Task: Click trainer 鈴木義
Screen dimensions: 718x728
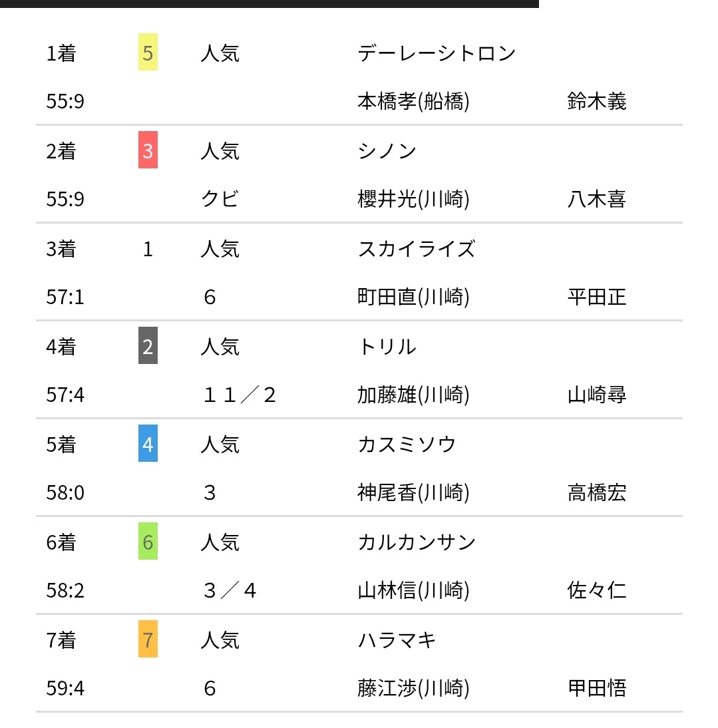Action: coord(597,101)
